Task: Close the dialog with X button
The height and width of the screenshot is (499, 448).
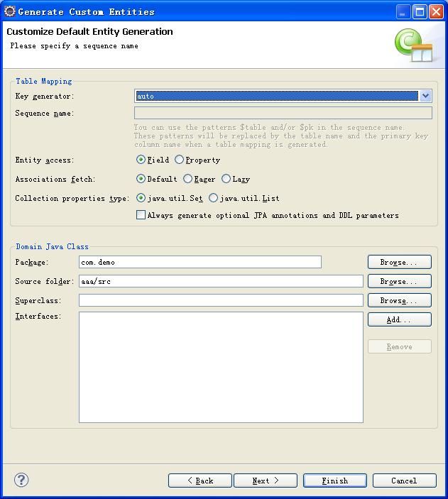Action: coord(436,12)
